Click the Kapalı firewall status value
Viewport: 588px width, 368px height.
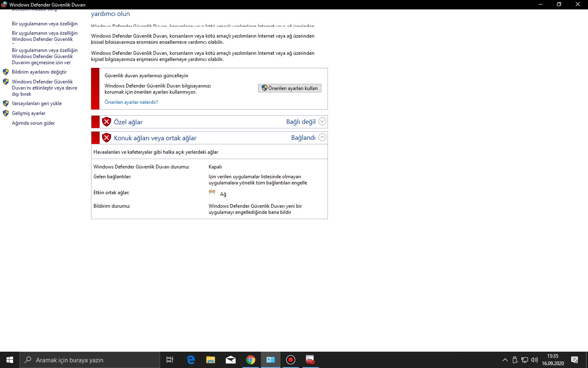(x=215, y=167)
